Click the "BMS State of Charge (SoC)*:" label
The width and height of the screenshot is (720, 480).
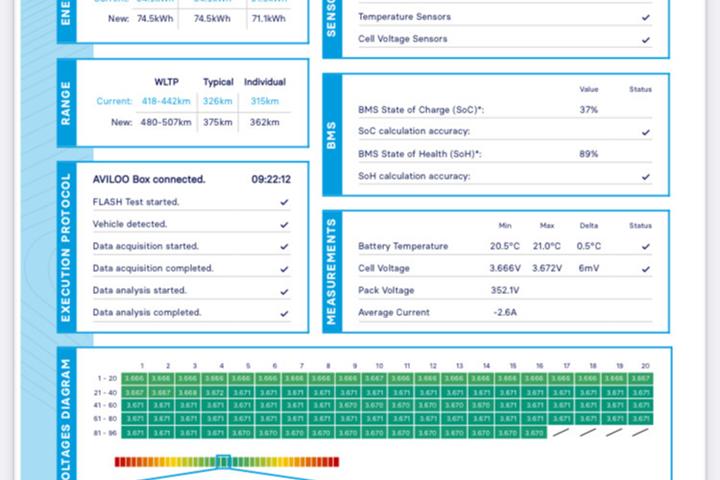pyautogui.click(x=421, y=110)
